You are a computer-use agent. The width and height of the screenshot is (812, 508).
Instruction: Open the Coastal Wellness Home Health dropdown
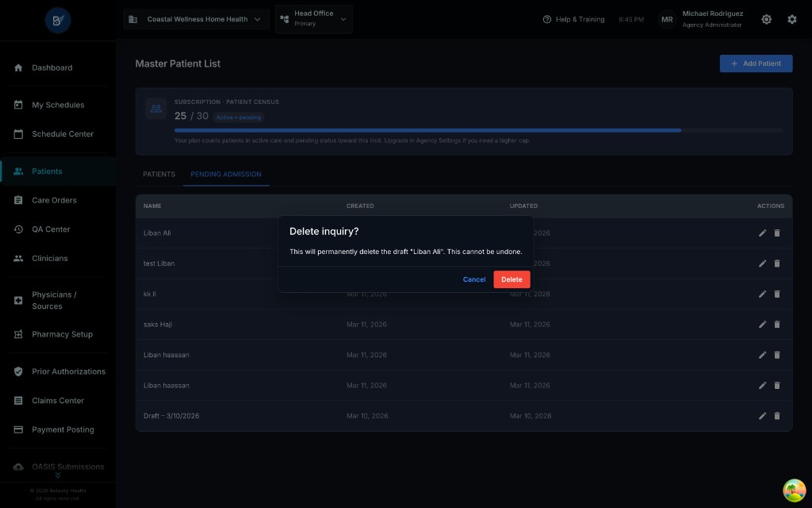pyautogui.click(x=197, y=19)
